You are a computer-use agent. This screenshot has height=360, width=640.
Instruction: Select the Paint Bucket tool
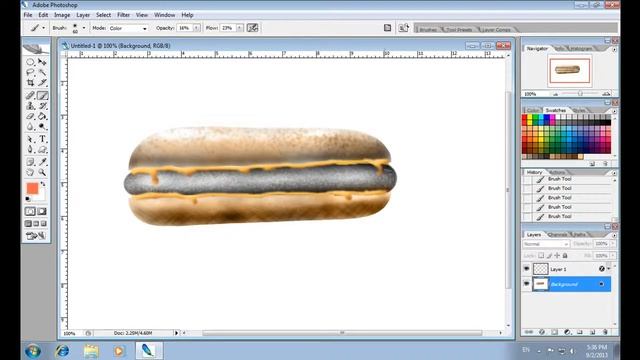click(42, 117)
